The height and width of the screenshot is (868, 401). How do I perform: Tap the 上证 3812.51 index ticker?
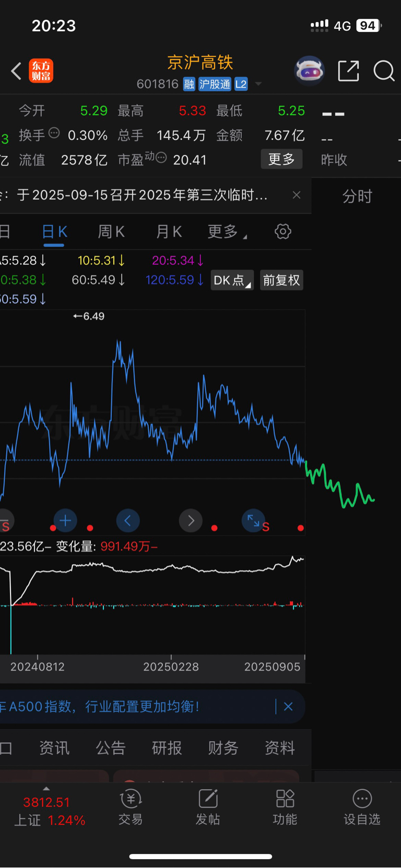(x=50, y=811)
